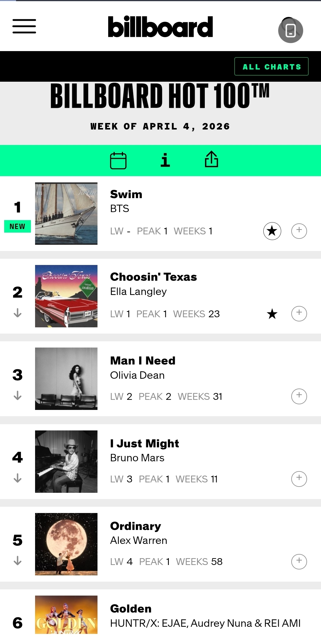The width and height of the screenshot is (321, 644).
Task: Tap the phone icon in the header
Action: [290, 30]
